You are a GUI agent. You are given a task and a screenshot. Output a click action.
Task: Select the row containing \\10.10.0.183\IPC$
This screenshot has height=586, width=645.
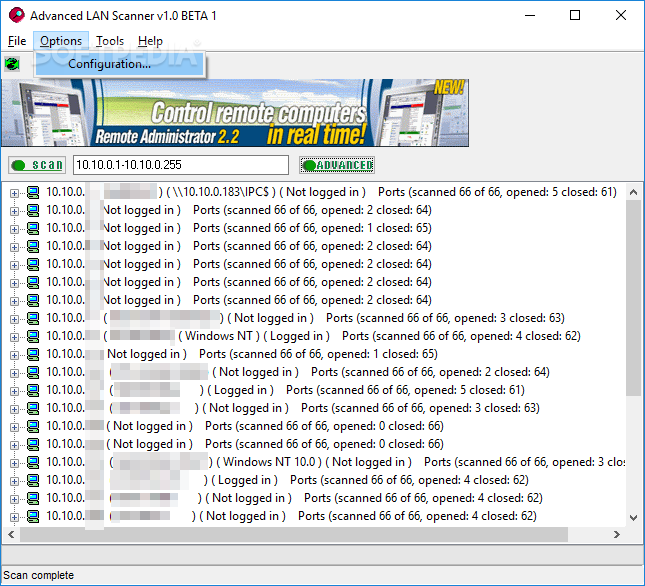[x=331, y=192]
